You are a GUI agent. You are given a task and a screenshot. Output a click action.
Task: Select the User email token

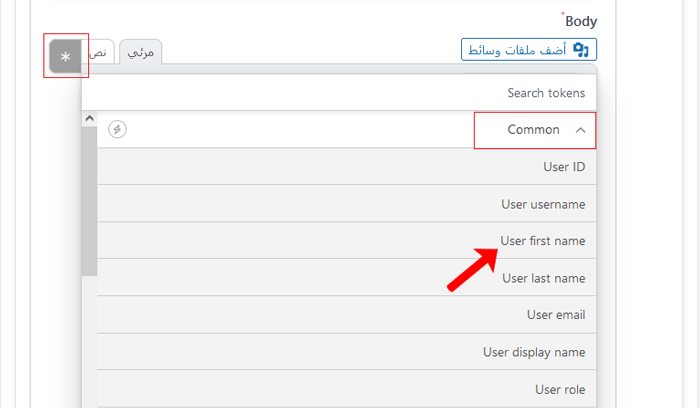pyautogui.click(x=555, y=315)
